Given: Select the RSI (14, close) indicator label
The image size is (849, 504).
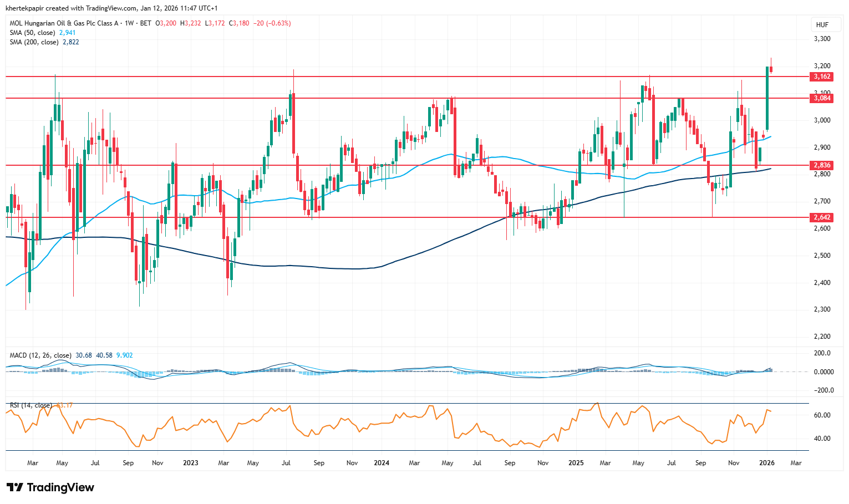Looking at the screenshot, I should pos(31,405).
